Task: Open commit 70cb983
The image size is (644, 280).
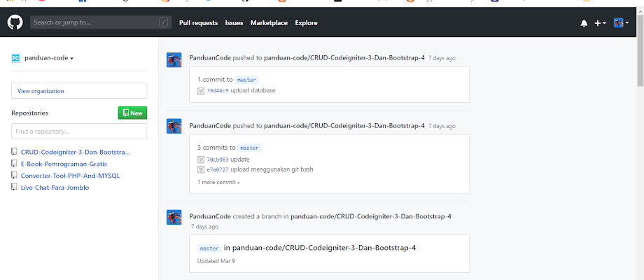Action: pos(218,160)
